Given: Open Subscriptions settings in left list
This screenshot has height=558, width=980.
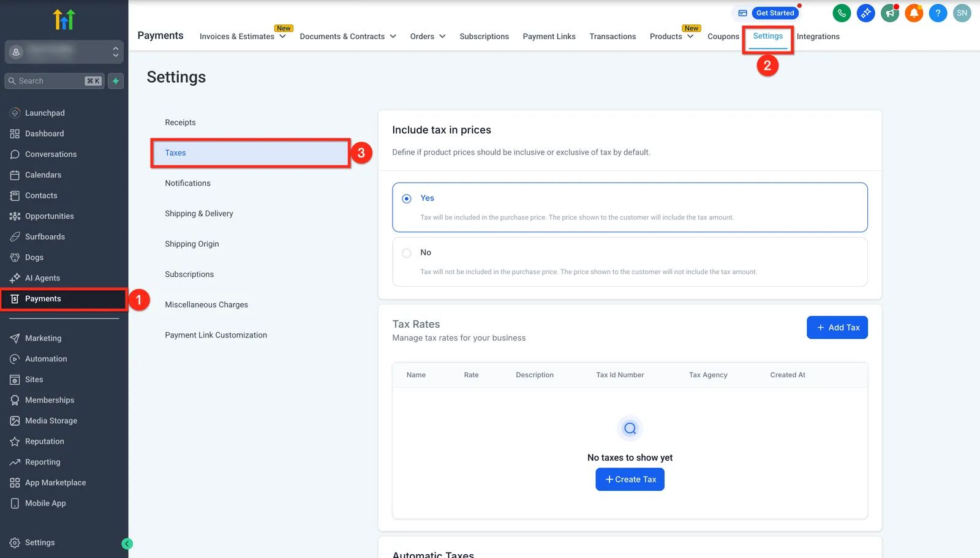Looking at the screenshot, I should tap(189, 274).
